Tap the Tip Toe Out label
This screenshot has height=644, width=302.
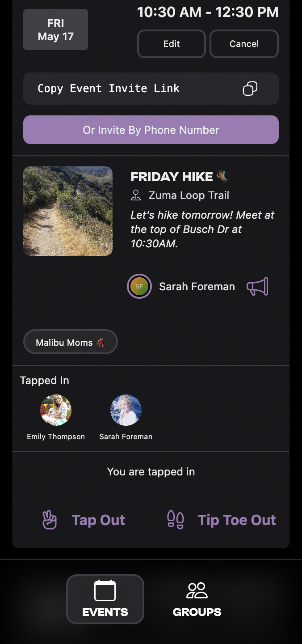pyautogui.click(x=237, y=520)
